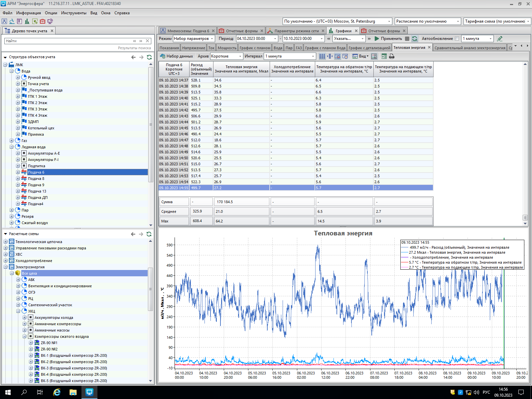The width and height of the screenshot is (532, 399).
Task: Switch to the Напряжение tab
Action: tap(194, 48)
